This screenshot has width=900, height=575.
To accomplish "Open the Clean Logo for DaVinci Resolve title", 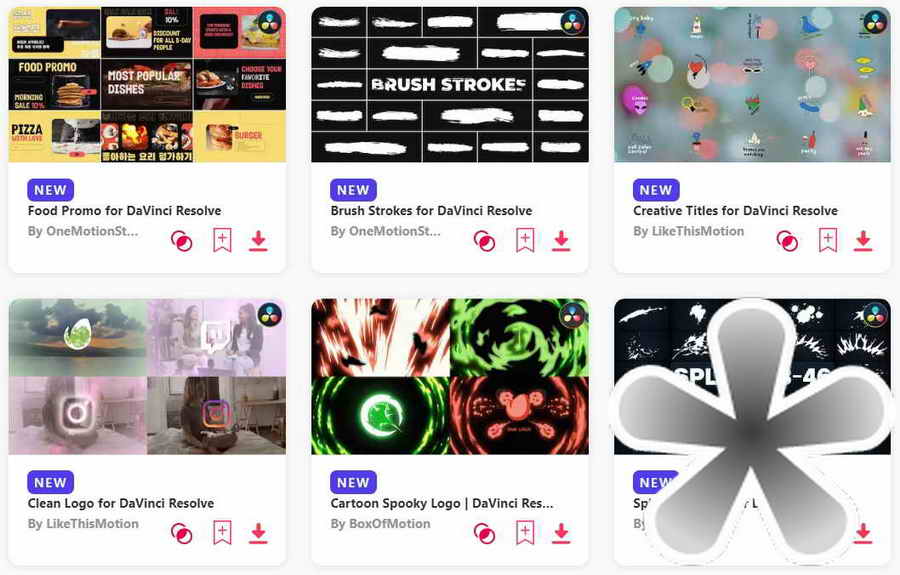I will click(121, 503).
